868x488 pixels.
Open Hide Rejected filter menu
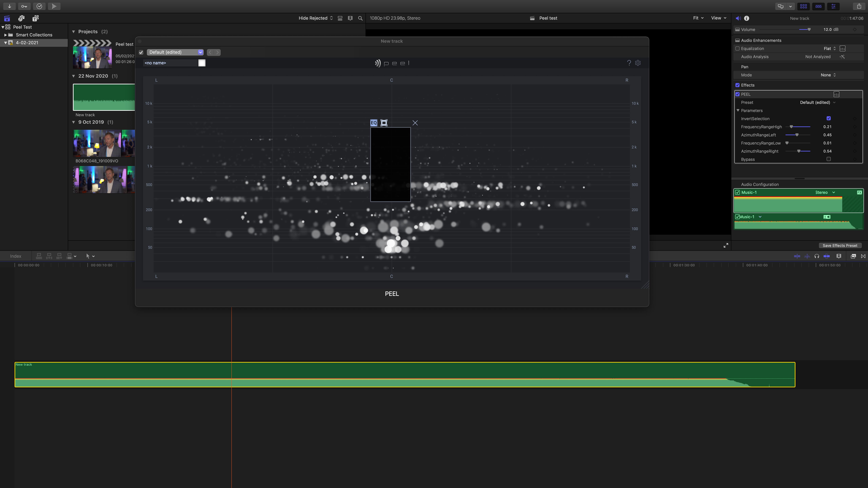316,18
